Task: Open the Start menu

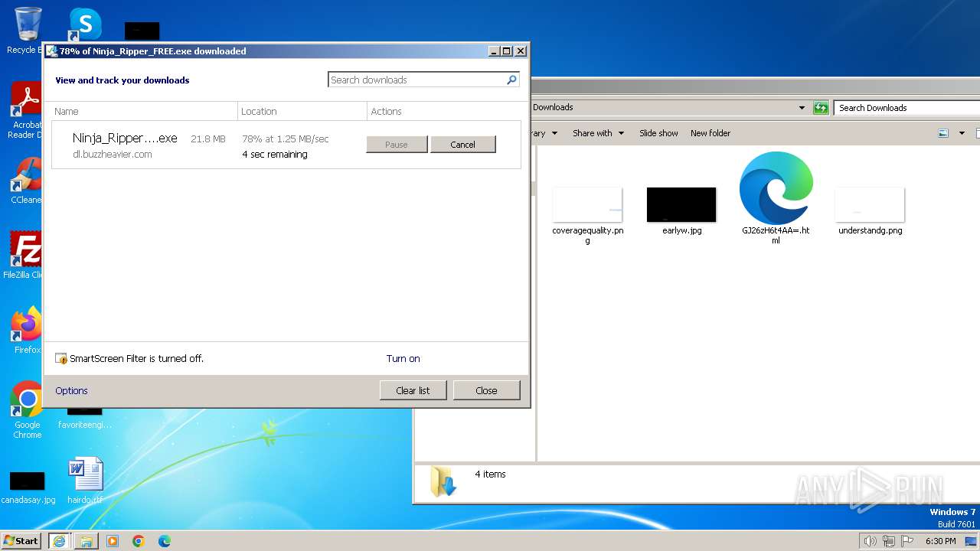Action: point(21,540)
